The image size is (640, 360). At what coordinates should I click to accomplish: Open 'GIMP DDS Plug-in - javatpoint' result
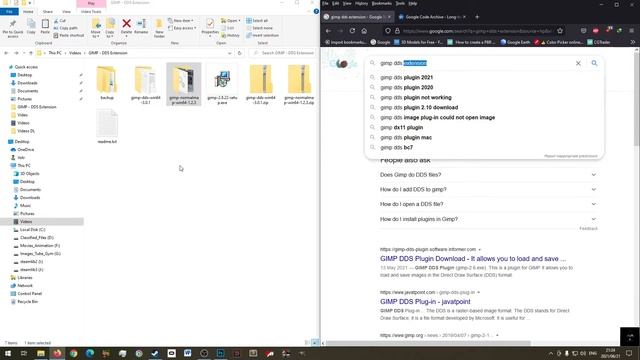pos(425,302)
